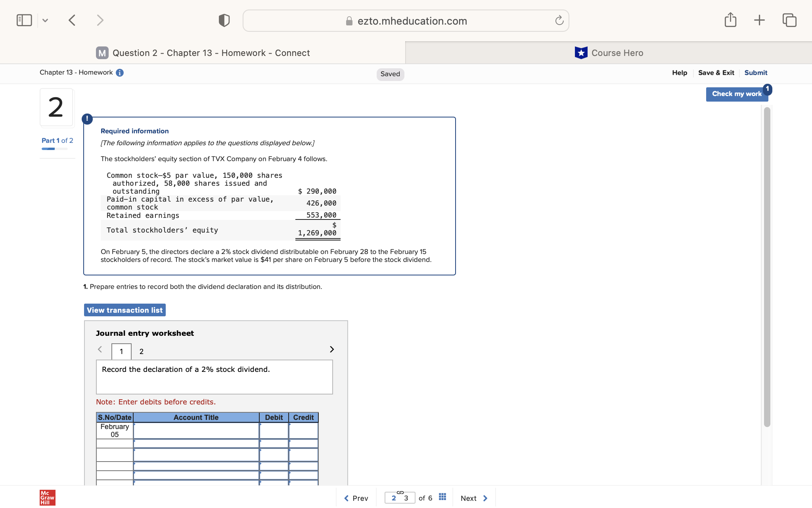This screenshot has height=508, width=812.
Task: Click the privacy shield icon near address bar
Action: click(x=224, y=20)
